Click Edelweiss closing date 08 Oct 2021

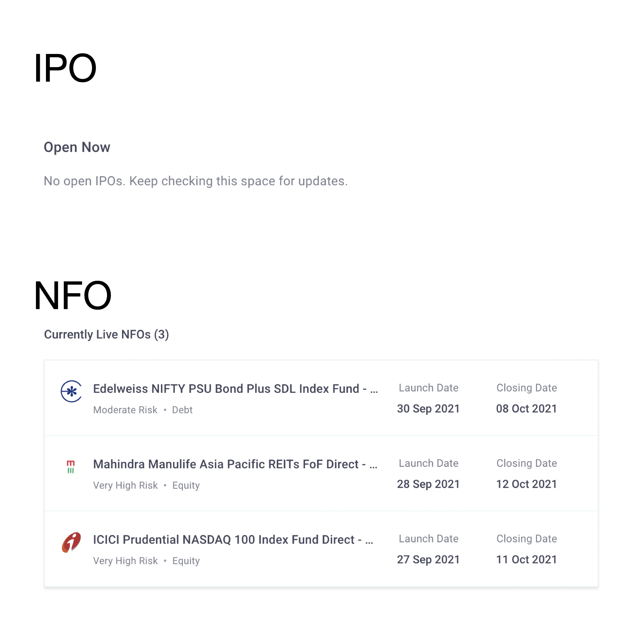(526, 409)
